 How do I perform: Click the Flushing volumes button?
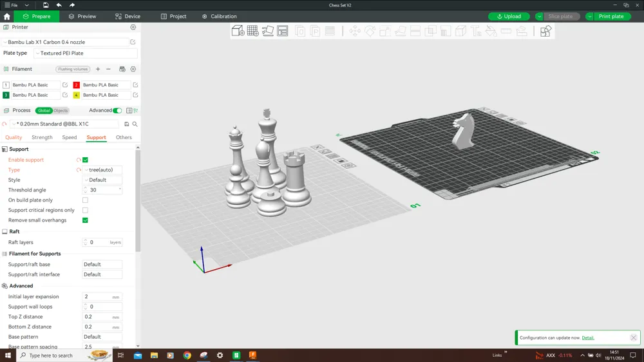pyautogui.click(x=73, y=69)
